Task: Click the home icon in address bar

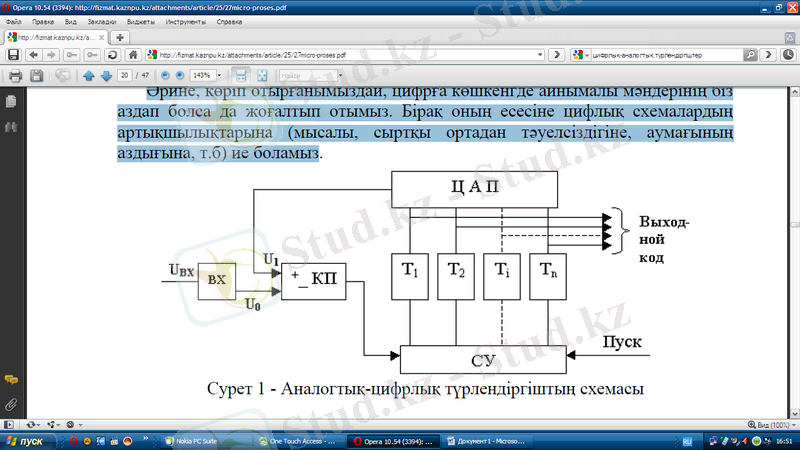Action: [132, 55]
